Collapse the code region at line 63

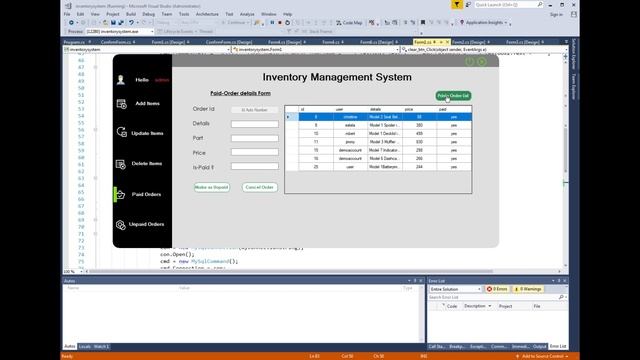(x=95, y=178)
